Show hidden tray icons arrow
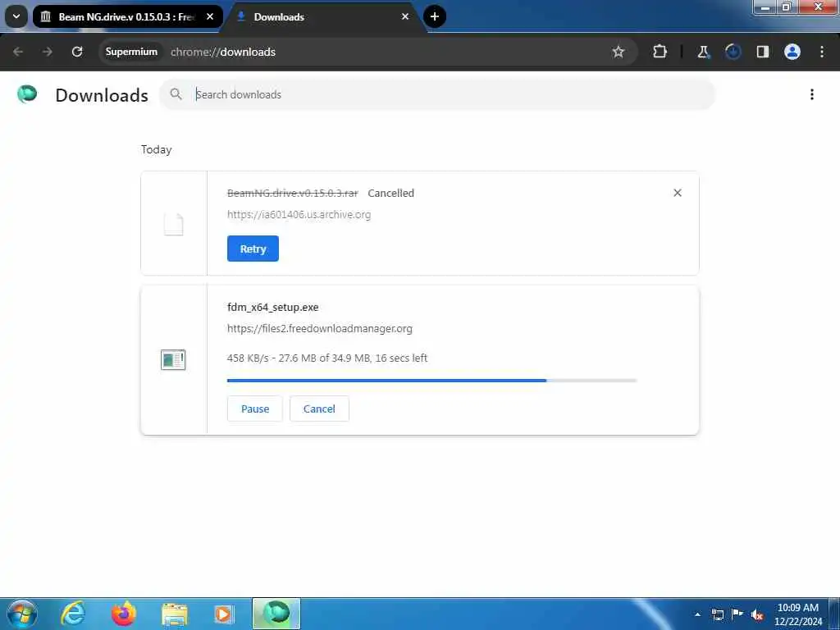 click(697, 614)
